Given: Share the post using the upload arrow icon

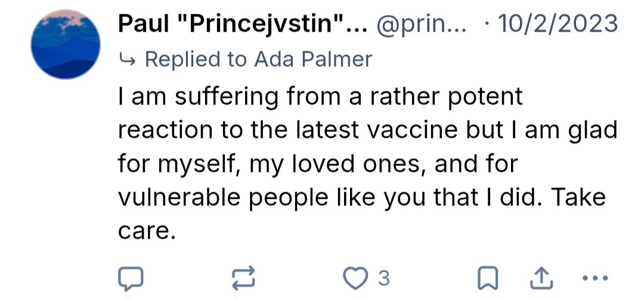Looking at the screenshot, I should [x=540, y=277].
